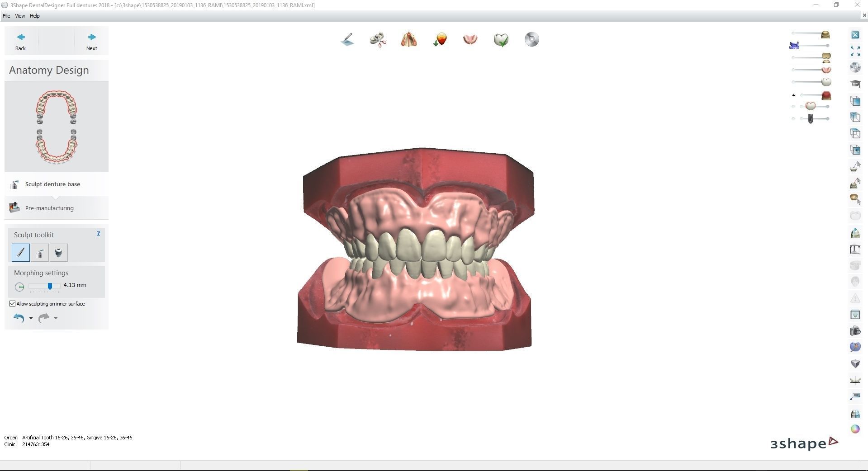Choose the third sculpt toolkit tool

pos(58,253)
